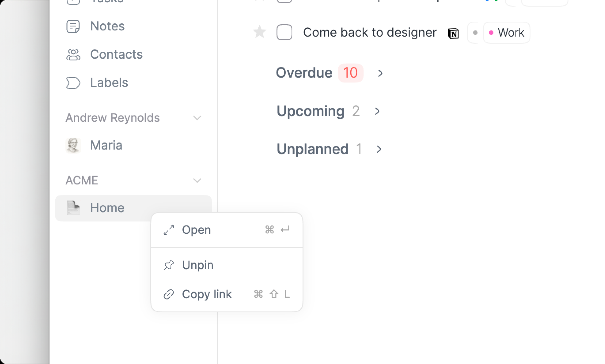Click the Notion icon beside the task
Viewport: 605px width, 364px height.
coord(453,33)
